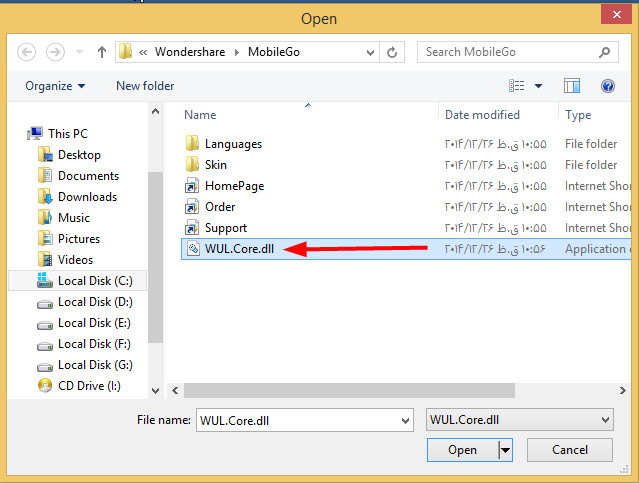Go up one folder level

(x=102, y=52)
